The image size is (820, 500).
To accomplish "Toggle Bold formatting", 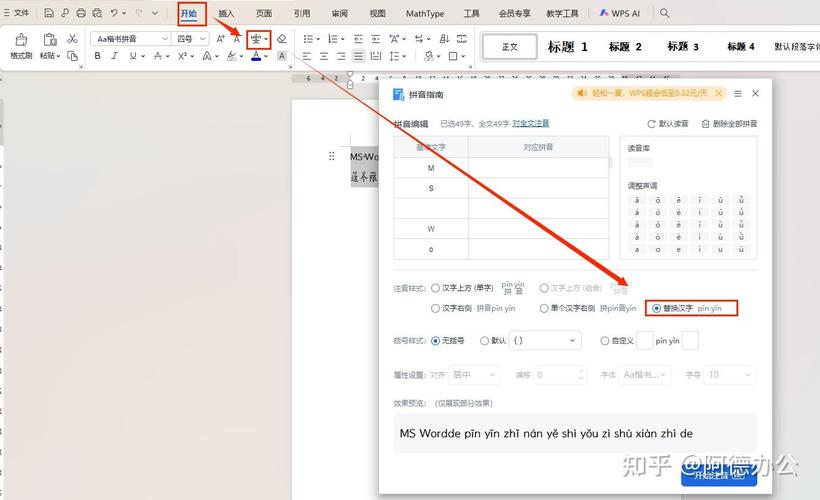I will click(97, 55).
